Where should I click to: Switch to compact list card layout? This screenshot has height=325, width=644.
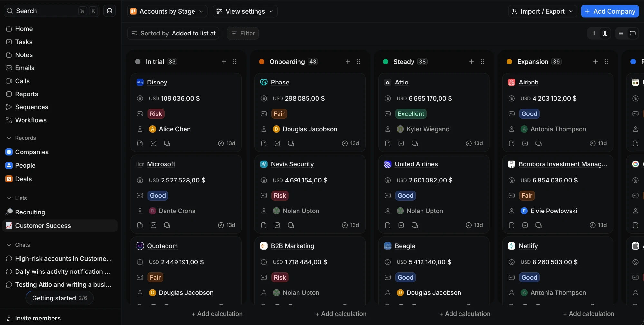pos(621,33)
